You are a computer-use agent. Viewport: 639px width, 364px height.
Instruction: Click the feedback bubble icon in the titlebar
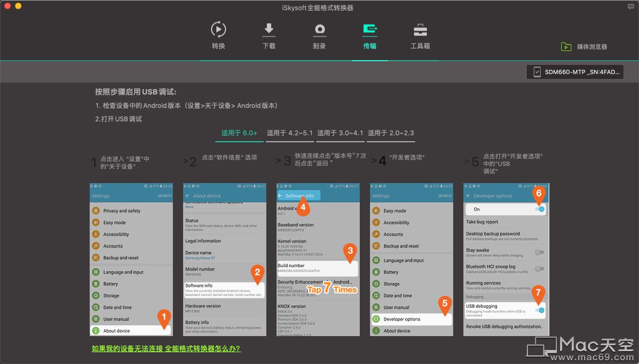click(630, 7)
